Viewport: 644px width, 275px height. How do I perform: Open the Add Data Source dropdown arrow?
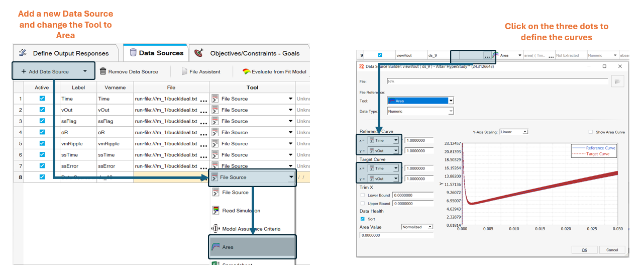(x=85, y=71)
